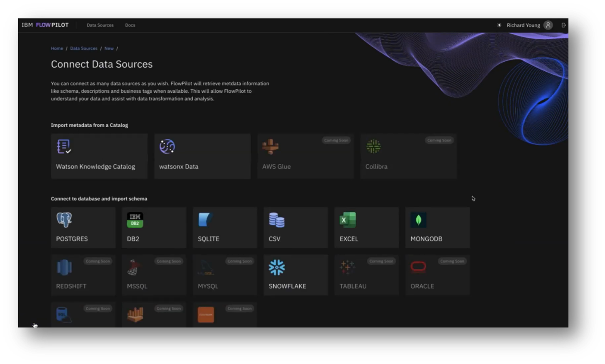Click the logout icon in header
The height and width of the screenshot is (364, 605).
(x=563, y=25)
